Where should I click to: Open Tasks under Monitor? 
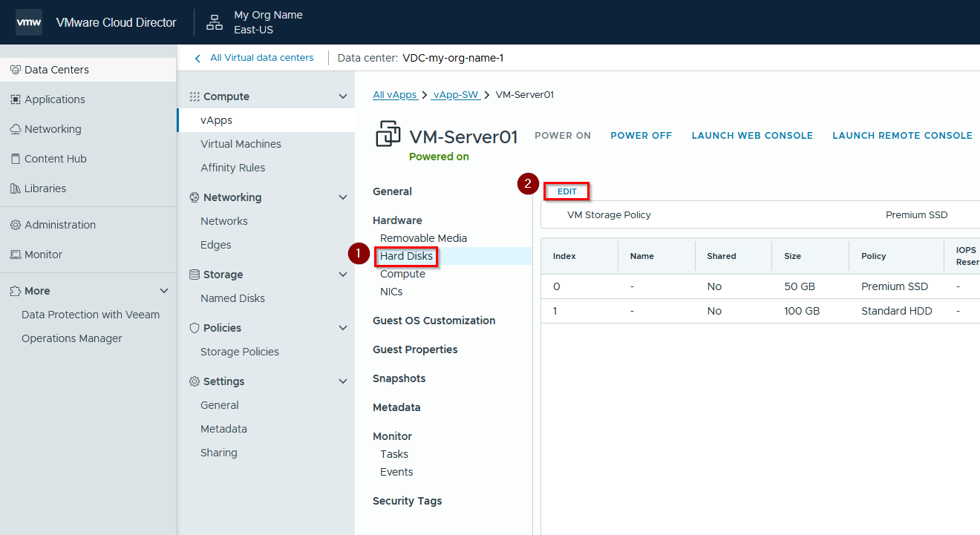(394, 454)
